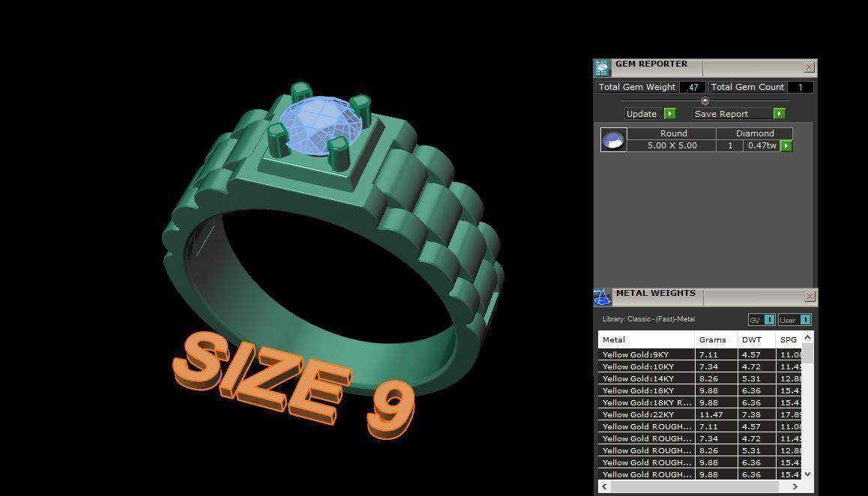This screenshot has width=868, height=496.
Task: Sort by the SPG column header
Action: [x=789, y=339]
